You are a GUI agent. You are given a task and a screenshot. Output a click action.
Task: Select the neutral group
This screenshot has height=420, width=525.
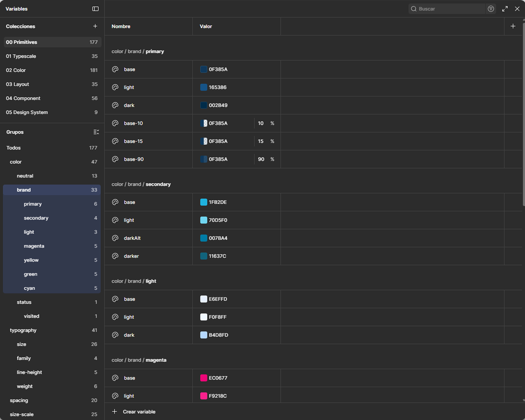(52, 176)
